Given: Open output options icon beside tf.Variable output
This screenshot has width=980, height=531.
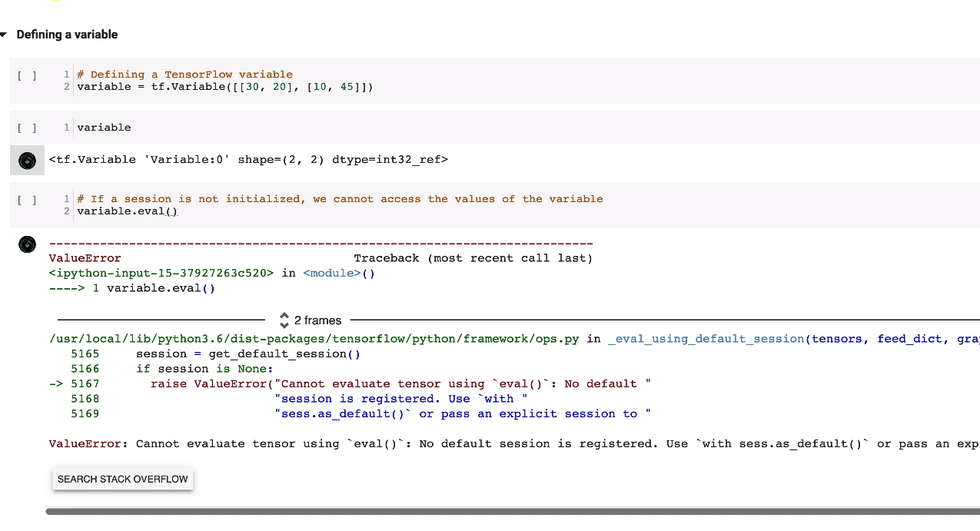Looking at the screenshot, I should click(x=27, y=161).
